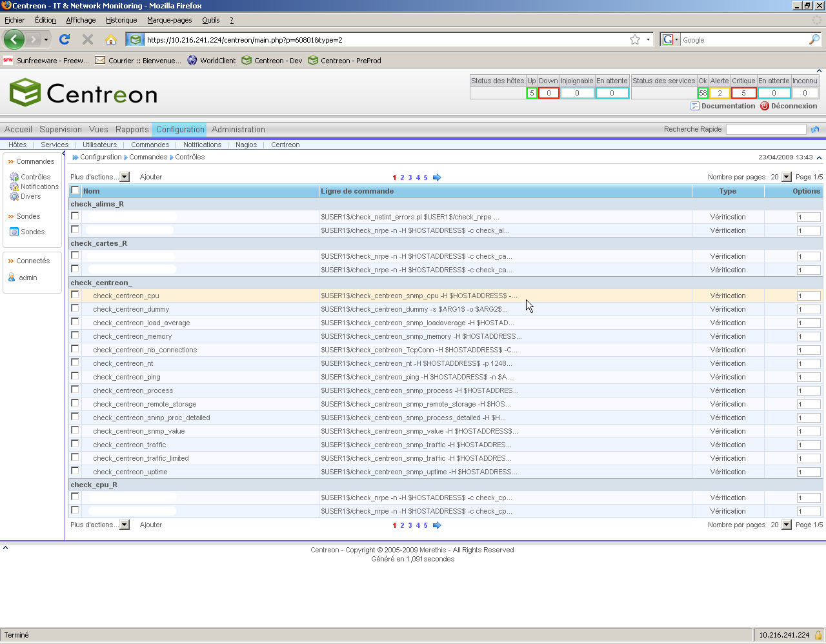Select the check_centreon_ping row checkbox
This screenshot has height=644, width=826.
point(75,376)
